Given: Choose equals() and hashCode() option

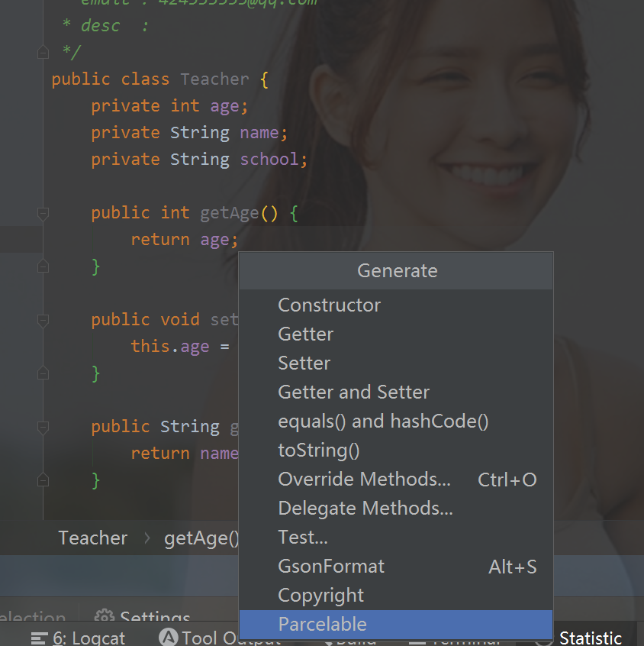Looking at the screenshot, I should pos(396,422).
